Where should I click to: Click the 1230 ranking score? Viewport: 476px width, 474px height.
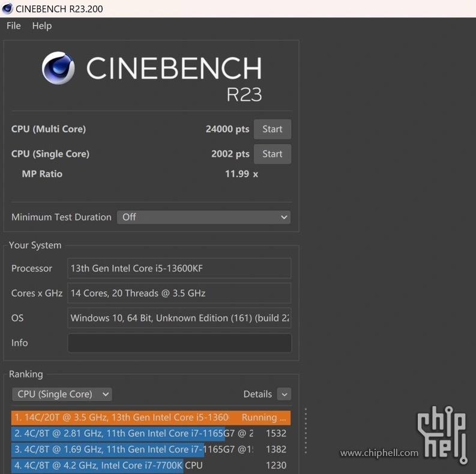pyautogui.click(x=276, y=466)
